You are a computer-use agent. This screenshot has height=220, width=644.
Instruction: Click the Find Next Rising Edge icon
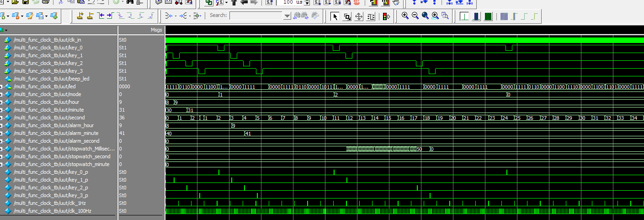(x=151, y=16)
